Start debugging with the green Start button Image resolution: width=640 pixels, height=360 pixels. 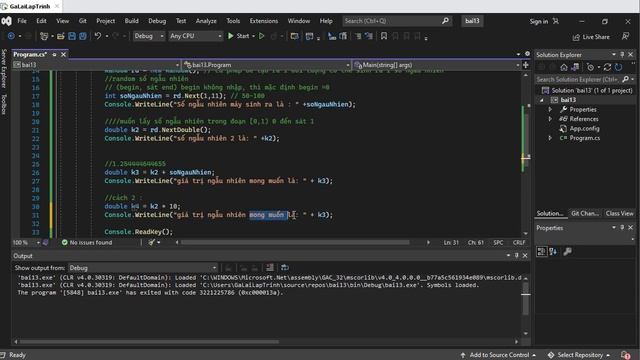point(238,36)
